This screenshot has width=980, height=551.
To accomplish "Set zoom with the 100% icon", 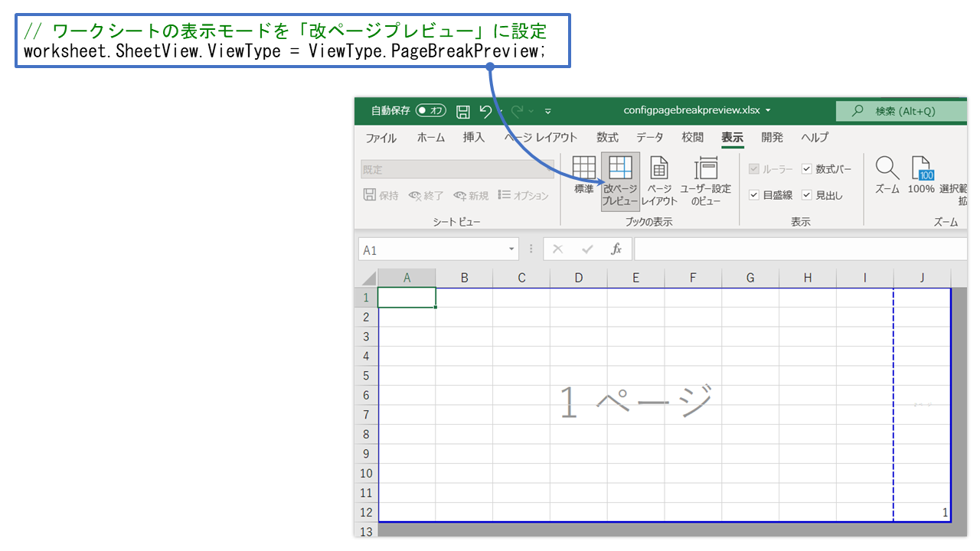I will 921,175.
